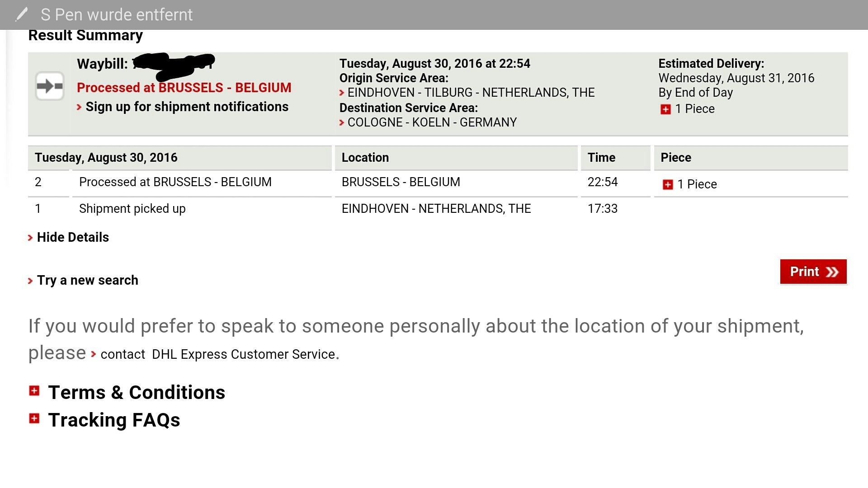Click the red arrow before contact link
The width and height of the screenshot is (868, 488).
click(94, 354)
